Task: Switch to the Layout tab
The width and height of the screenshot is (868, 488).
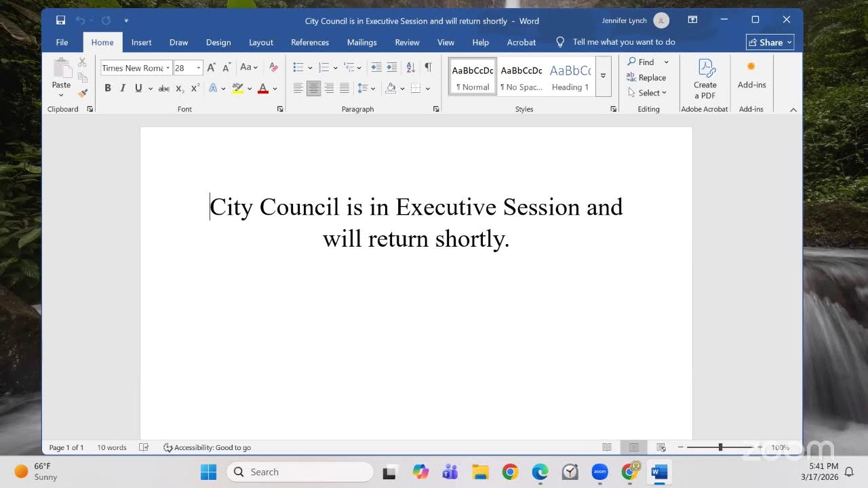Action: pos(260,42)
